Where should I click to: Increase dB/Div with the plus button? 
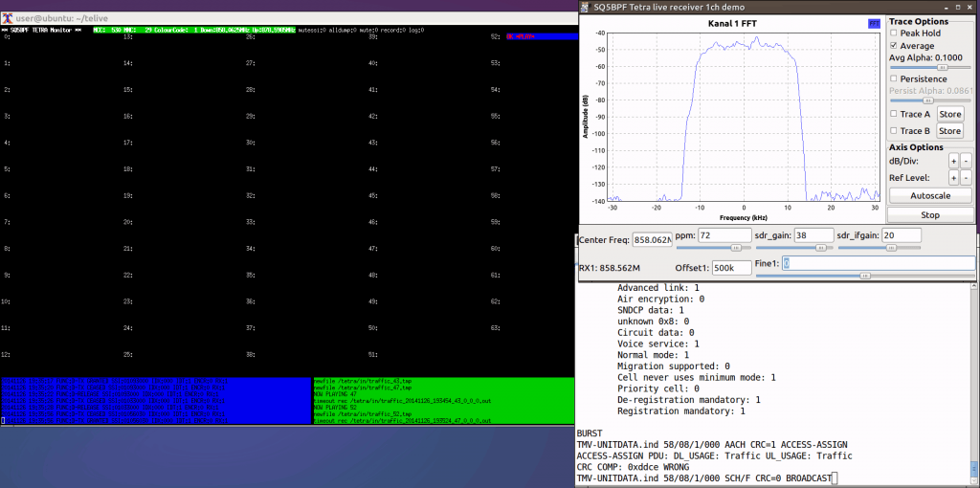954,161
